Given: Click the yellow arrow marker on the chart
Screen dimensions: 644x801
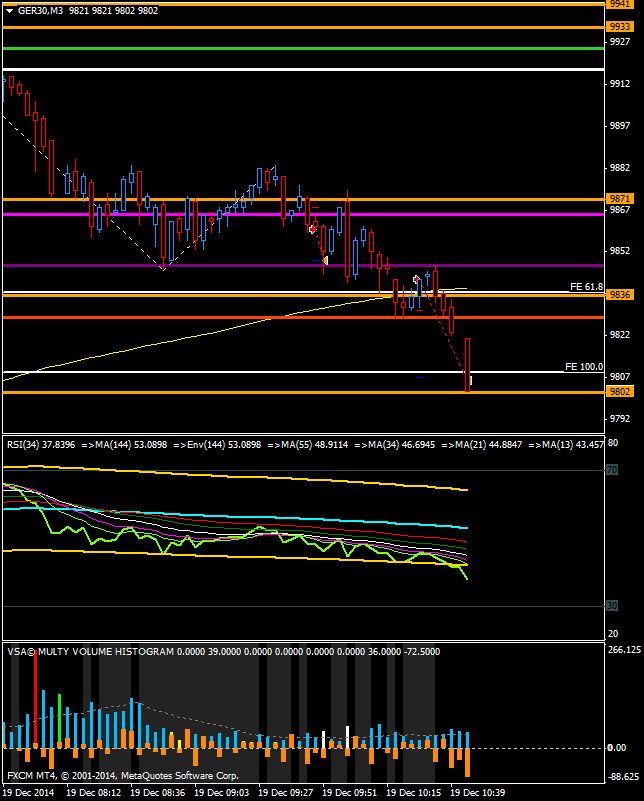Looking at the screenshot, I should [x=325, y=260].
